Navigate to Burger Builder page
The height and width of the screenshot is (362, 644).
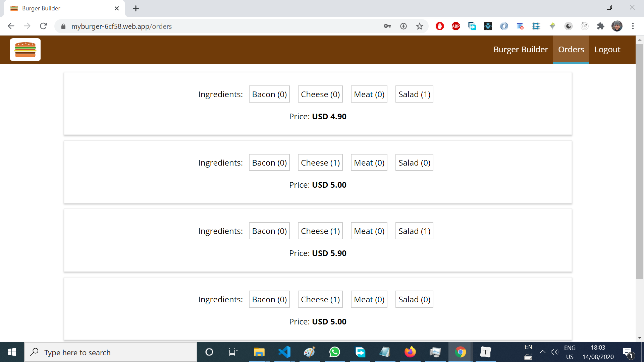click(521, 49)
